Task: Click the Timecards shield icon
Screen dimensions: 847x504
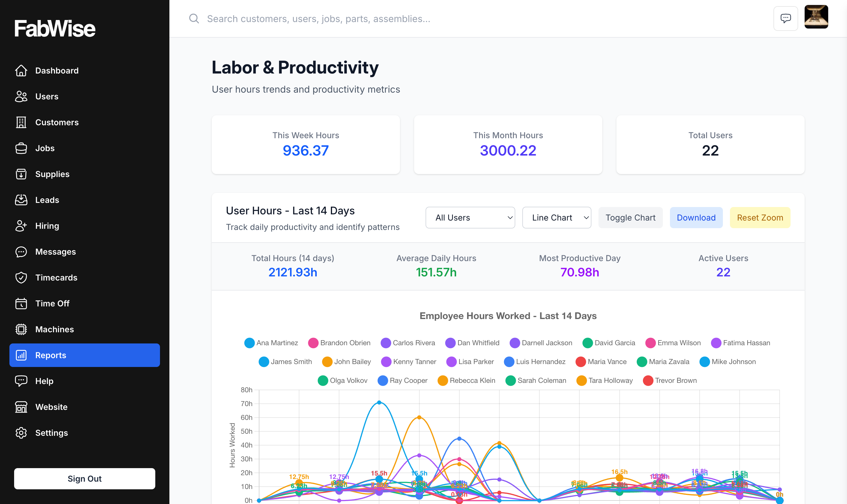Action: pos(21,278)
